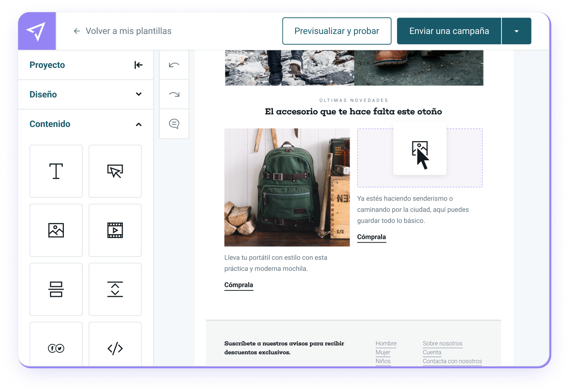
Task: Click the paragraph Ya estés haciendo senderismo
Action: tap(413, 210)
